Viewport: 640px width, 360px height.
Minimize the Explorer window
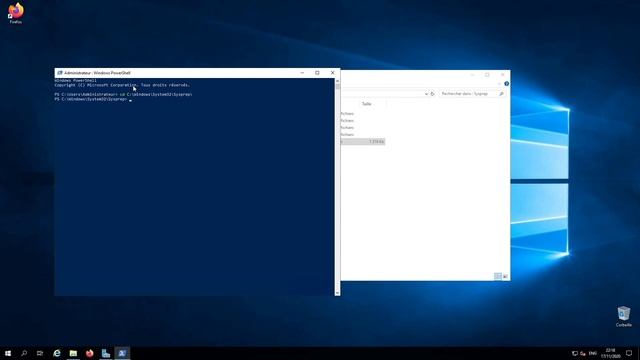[472, 75]
